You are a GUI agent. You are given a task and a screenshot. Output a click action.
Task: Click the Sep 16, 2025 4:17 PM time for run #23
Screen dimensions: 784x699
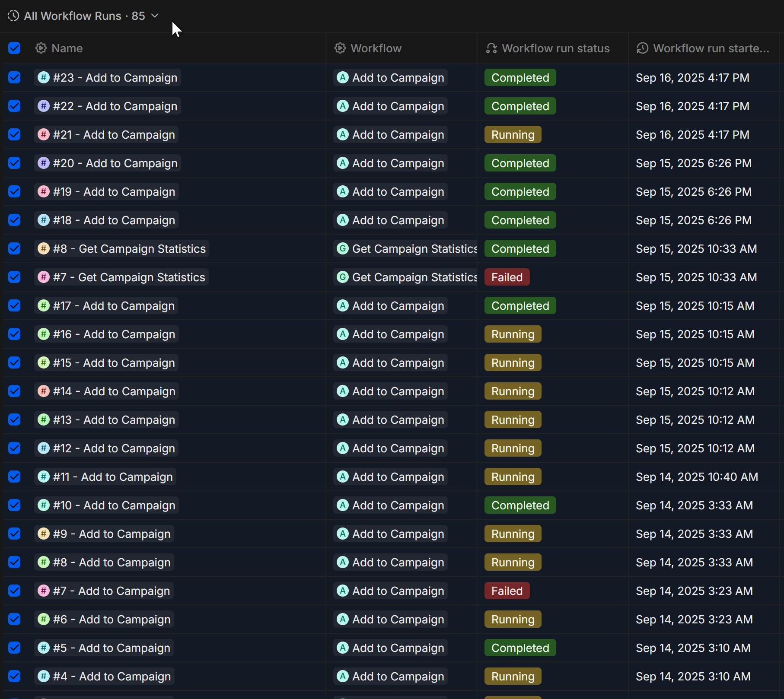(x=692, y=77)
